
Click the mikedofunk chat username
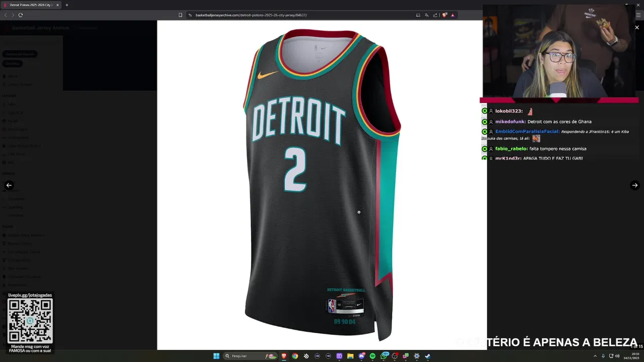pos(510,122)
